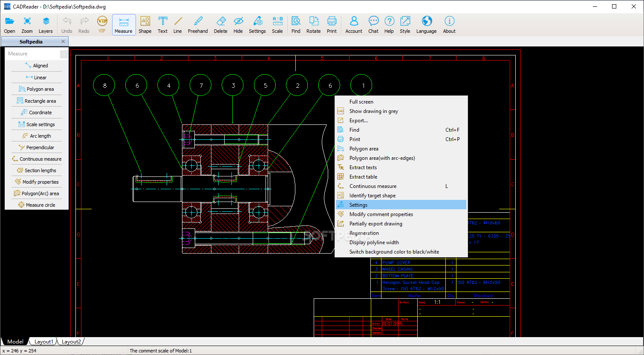Image resolution: width=644 pixels, height=355 pixels.
Task: Click the Print toolbar icon
Action: click(332, 25)
